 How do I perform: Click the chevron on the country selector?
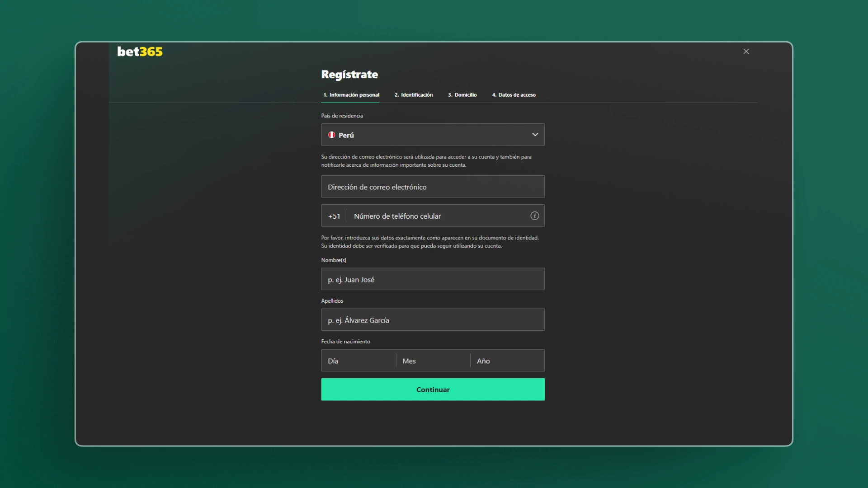click(x=535, y=135)
